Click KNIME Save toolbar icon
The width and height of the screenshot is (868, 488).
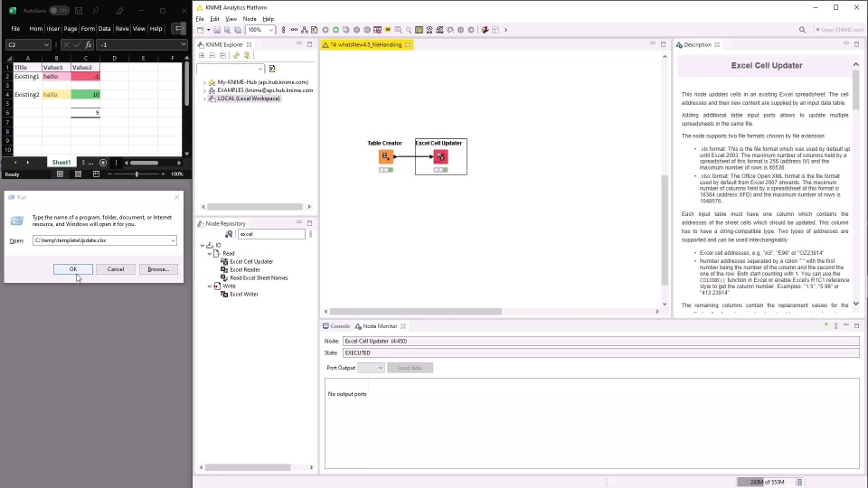[x=217, y=30]
